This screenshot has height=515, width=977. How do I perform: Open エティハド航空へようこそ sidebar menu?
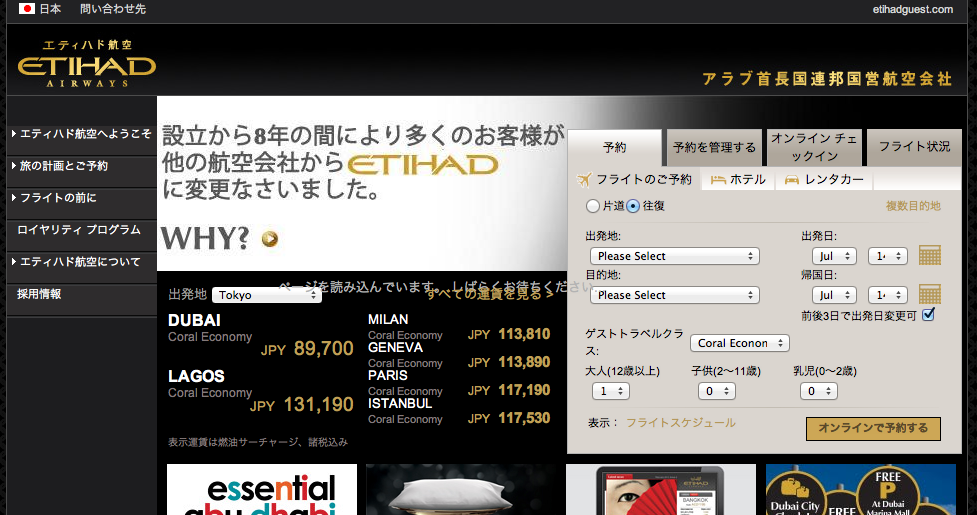click(82, 134)
